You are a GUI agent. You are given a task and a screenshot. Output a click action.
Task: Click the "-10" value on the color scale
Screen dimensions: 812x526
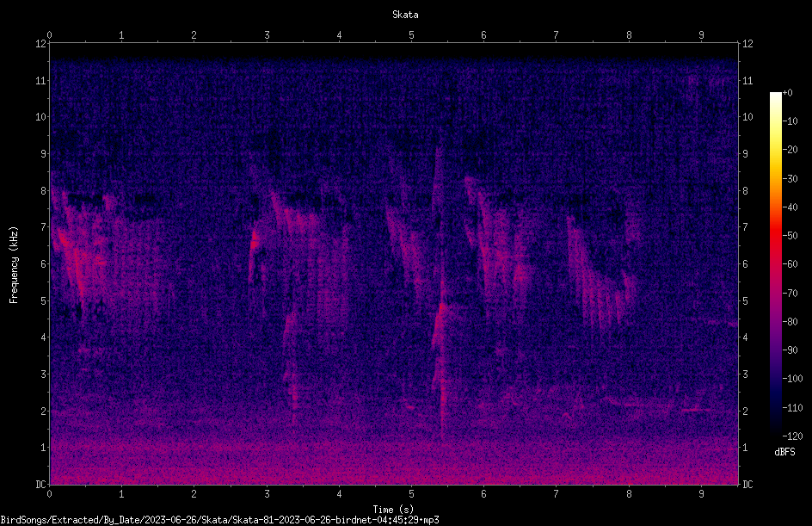click(x=790, y=121)
